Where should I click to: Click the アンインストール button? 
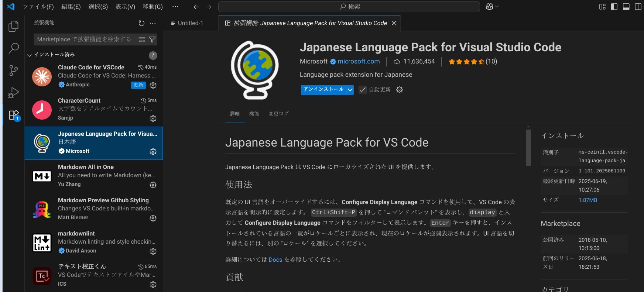pos(323,90)
